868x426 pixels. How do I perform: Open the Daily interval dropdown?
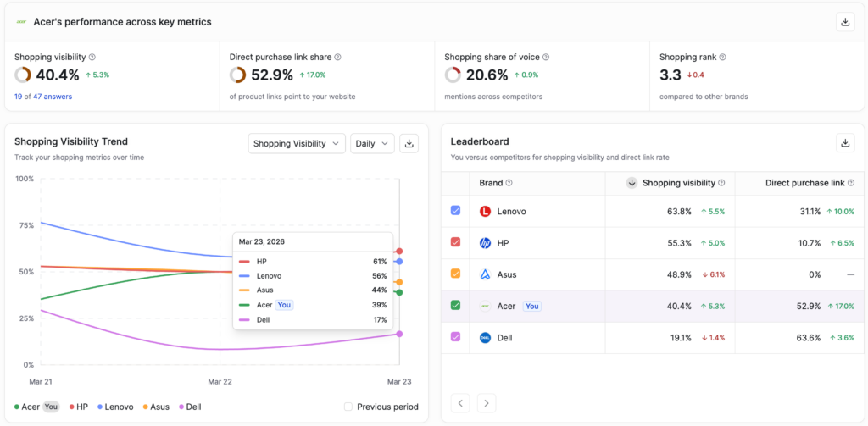pyautogui.click(x=372, y=144)
